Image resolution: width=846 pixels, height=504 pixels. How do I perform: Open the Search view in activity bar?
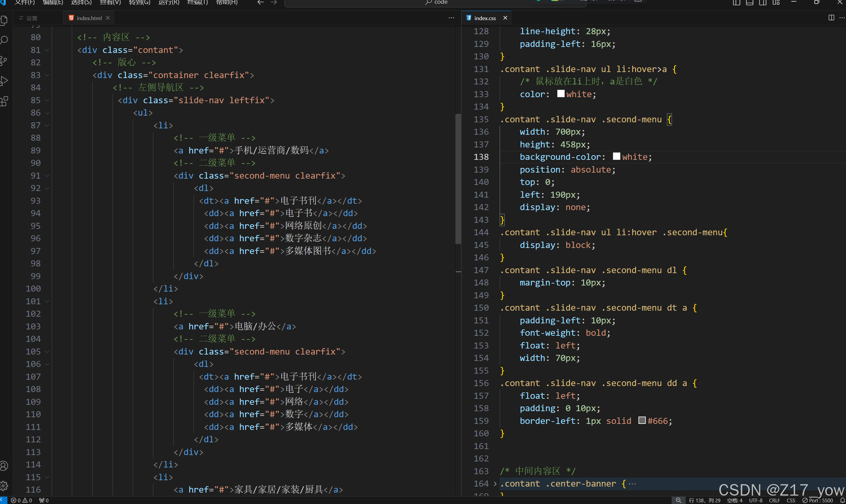[x=4, y=40]
